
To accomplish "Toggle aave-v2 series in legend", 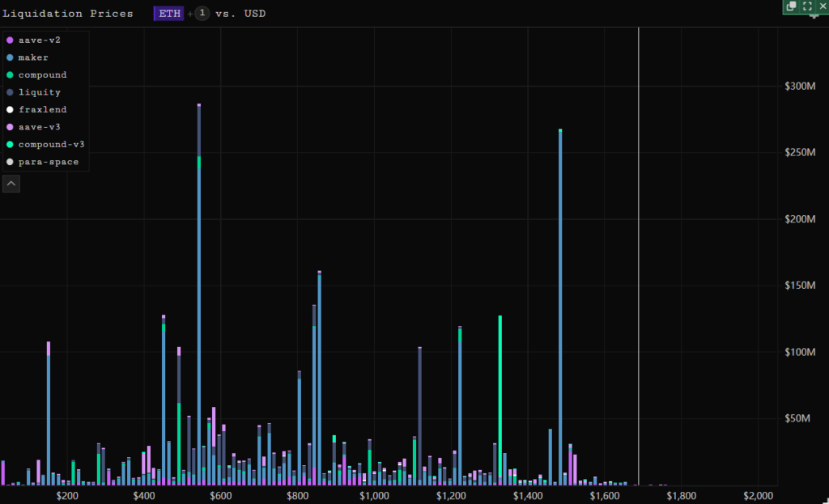I will [37, 40].
